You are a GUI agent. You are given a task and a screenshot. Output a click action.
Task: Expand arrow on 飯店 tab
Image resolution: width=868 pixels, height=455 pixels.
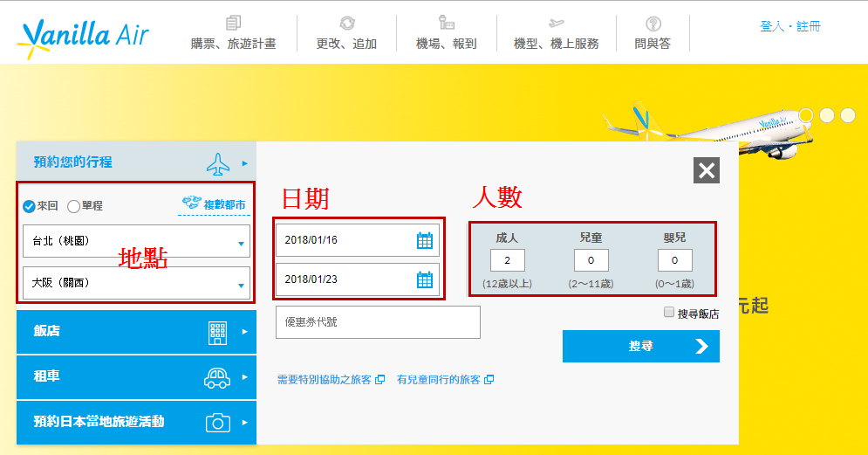[x=244, y=332]
